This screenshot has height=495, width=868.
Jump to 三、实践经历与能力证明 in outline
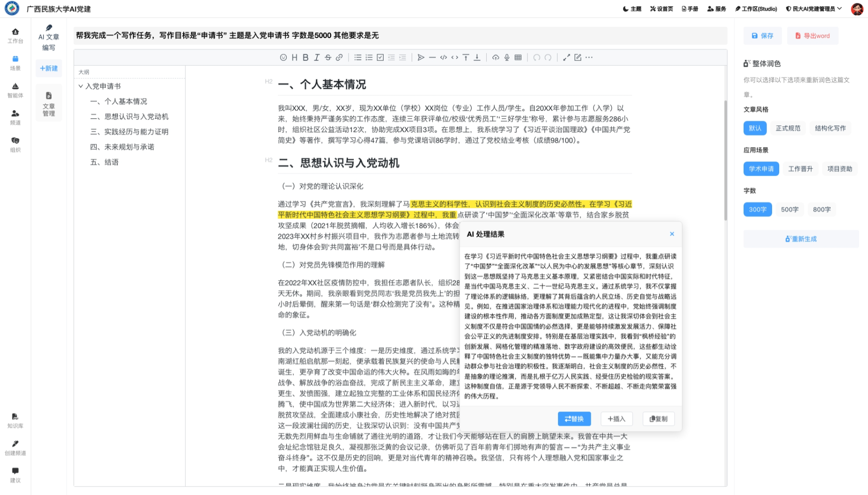click(x=129, y=132)
